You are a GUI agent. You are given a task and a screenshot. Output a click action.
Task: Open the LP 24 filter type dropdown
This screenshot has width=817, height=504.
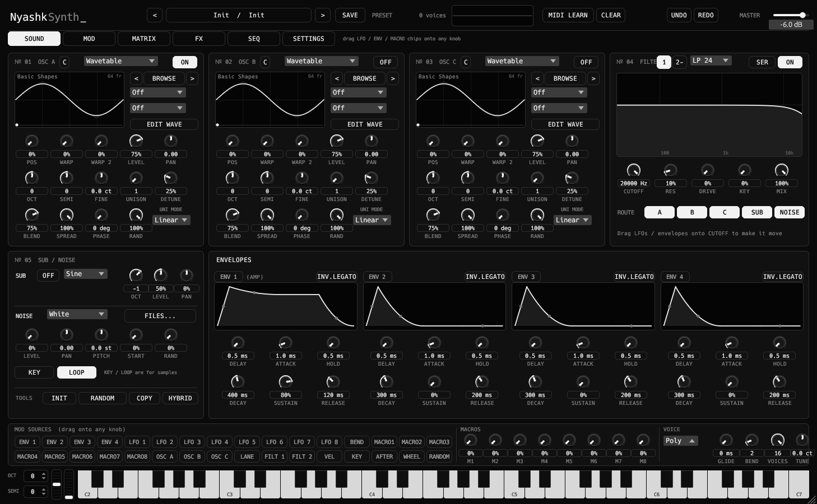tap(711, 60)
